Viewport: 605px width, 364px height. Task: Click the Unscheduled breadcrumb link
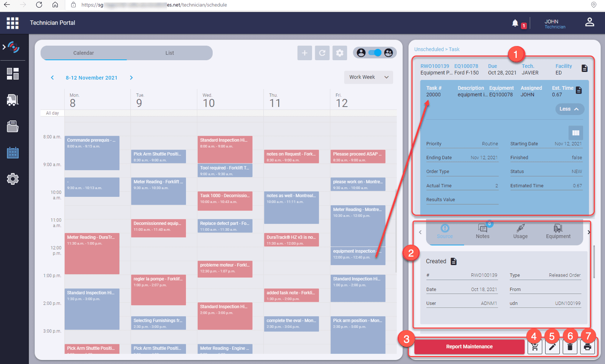click(x=429, y=49)
